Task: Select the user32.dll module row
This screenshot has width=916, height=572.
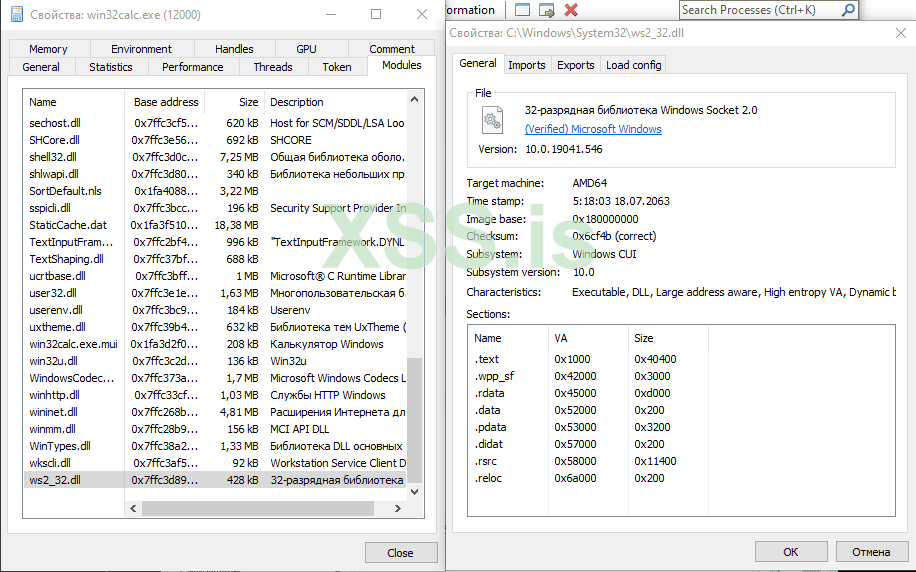Action: (217, 293)
